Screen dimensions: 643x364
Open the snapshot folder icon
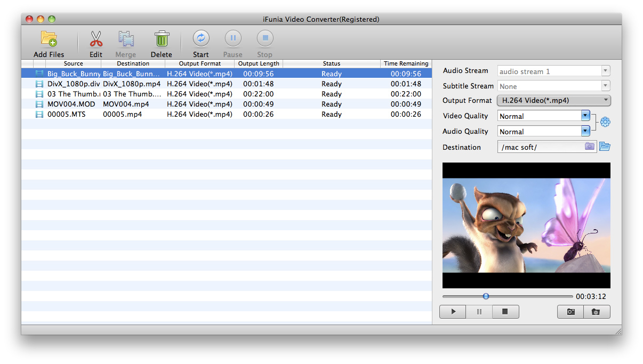(x=596, y=312)
